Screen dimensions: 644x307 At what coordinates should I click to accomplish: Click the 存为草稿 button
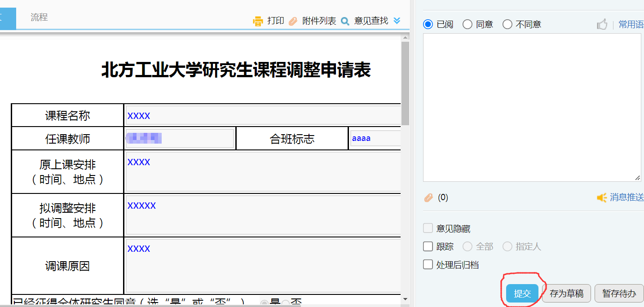[x=566, y=294]
